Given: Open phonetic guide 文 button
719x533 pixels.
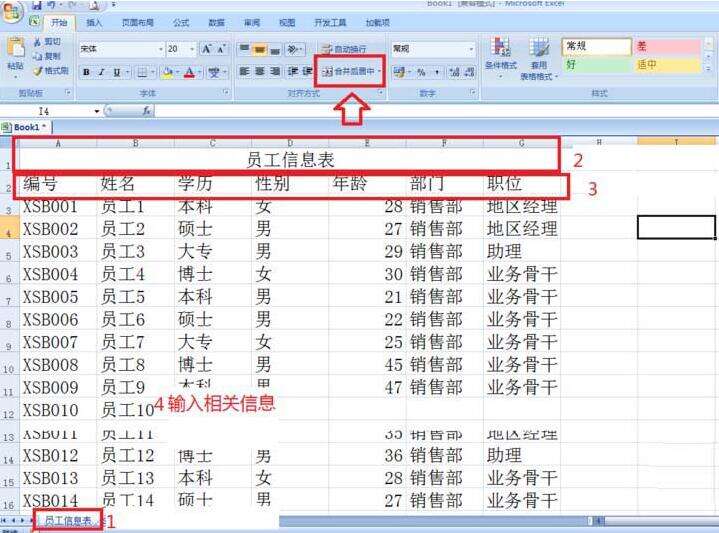Looking at the screenshot, I should point(214,72).
